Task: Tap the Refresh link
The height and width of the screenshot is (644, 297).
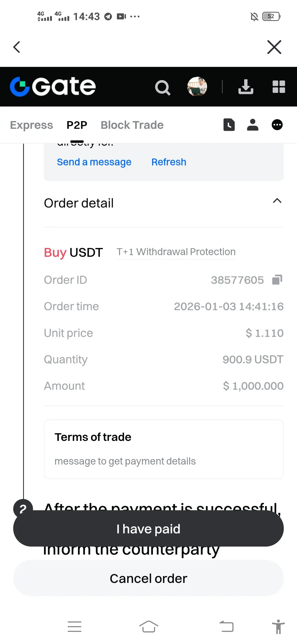Action: (x=169, y=162)
